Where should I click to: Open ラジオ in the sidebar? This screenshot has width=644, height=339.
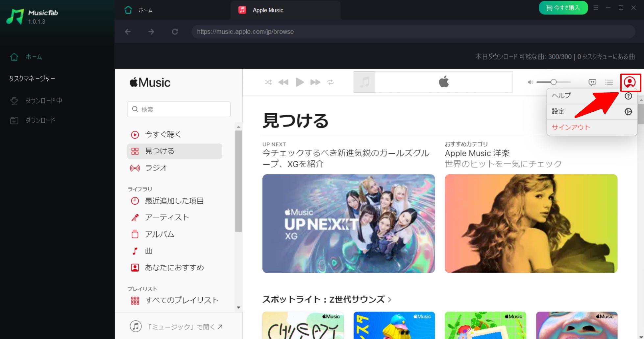point(174,168)
